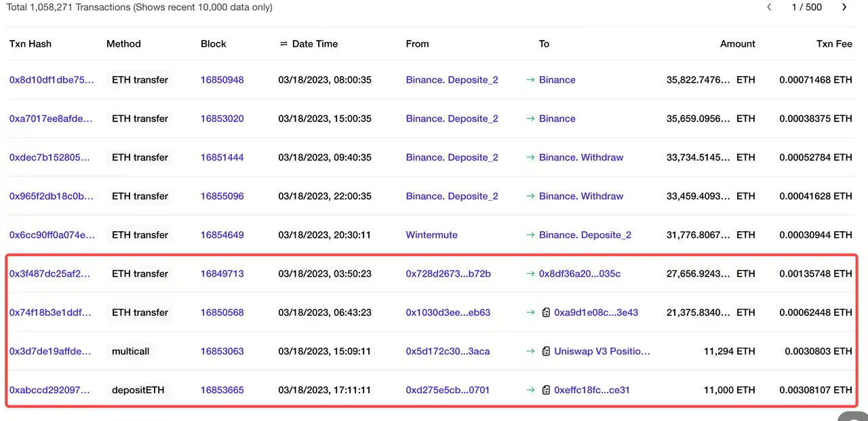Click the amount 35,822.7476... ETH
The width and height of the screenshot is (868, 421).
(711, 80)
